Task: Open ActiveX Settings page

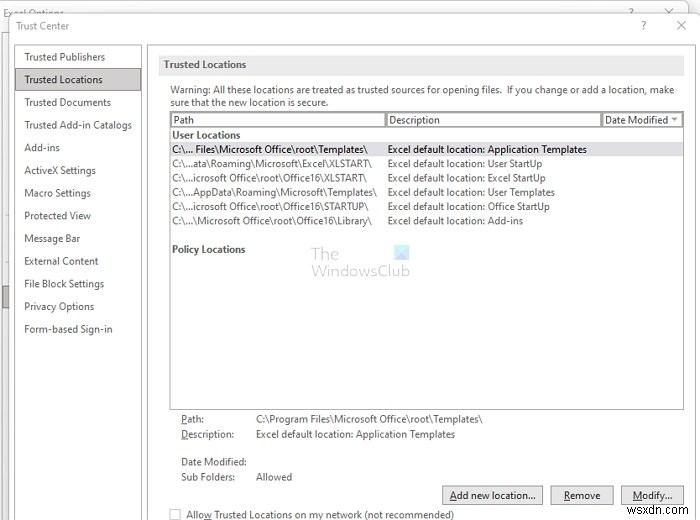Action: [60, 171]
